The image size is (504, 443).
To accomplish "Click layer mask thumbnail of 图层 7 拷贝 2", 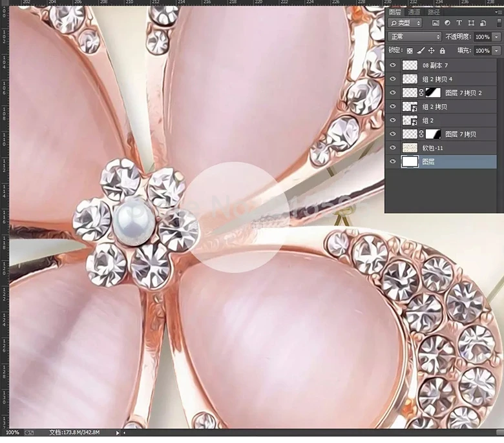I will tap(433, 93).
